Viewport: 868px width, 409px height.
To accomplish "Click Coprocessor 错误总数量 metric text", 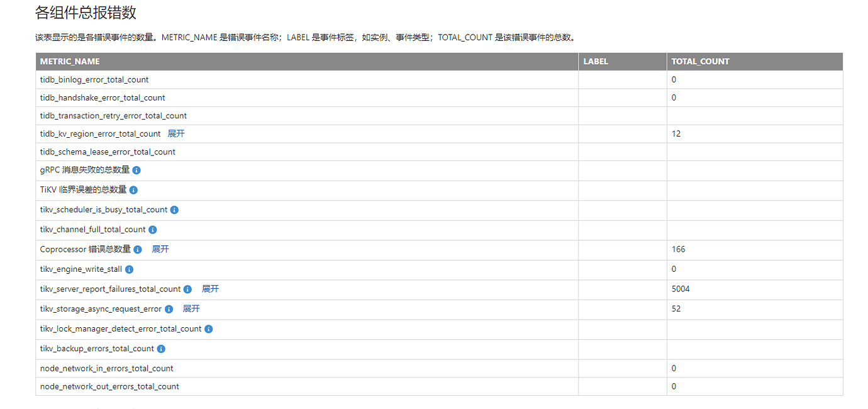I will (x=86, y=249).
